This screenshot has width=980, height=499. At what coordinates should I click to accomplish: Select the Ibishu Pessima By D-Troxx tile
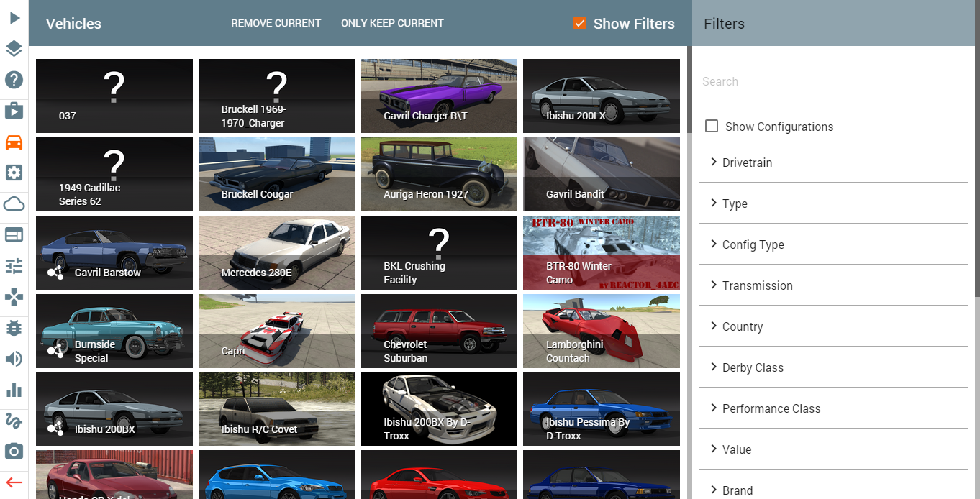point(602,410)
